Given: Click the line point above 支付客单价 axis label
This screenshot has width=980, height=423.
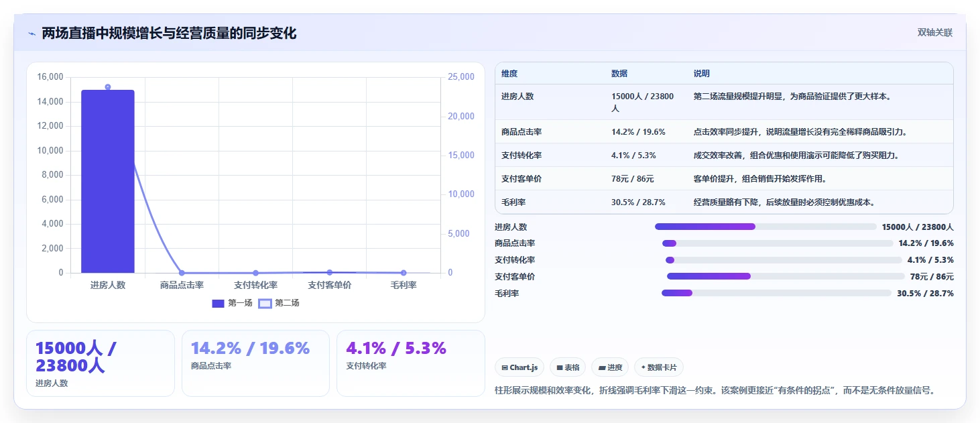Looking at the screenshot, I should coord(329,272).
